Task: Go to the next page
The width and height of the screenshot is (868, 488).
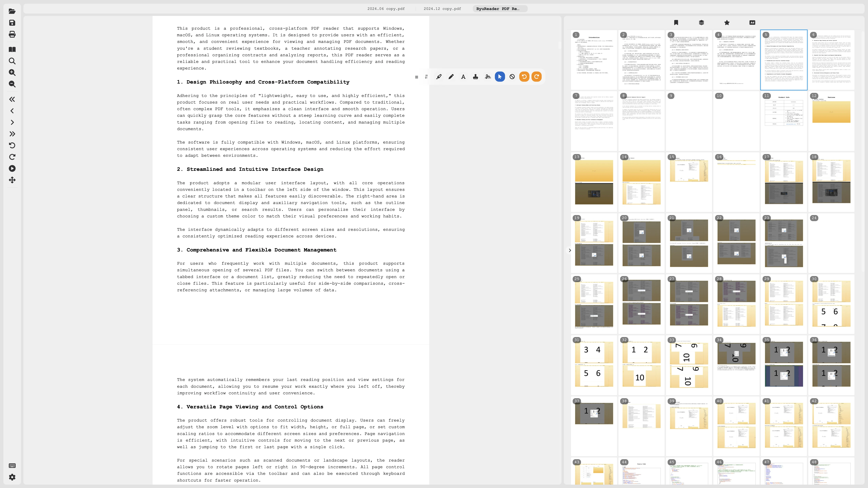Action: (12, 122)
